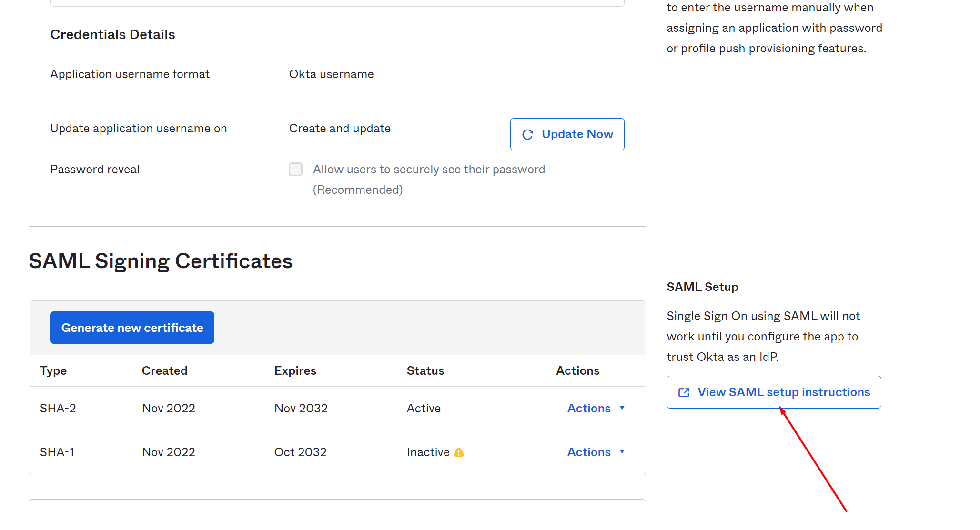980x530 pixels.
Task: Expand the dropdown triangle in SHA-2 row
Action: tap(622, 408)
